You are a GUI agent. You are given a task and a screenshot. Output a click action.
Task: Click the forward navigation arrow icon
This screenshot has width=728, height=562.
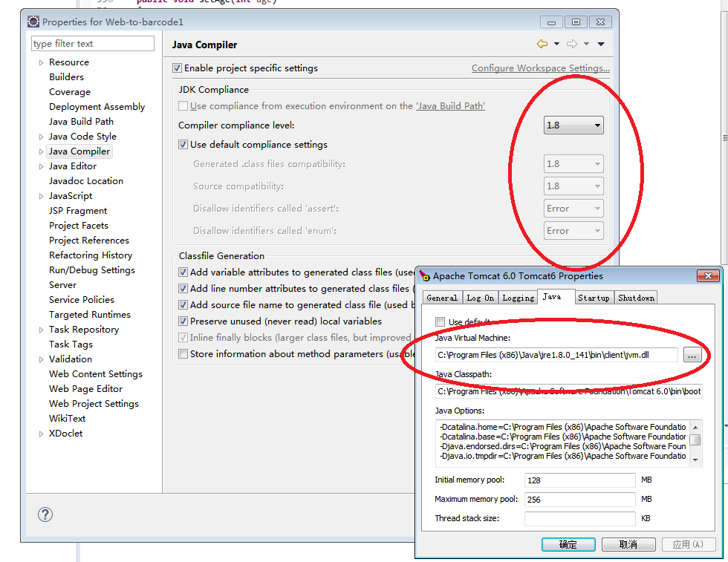(572, 44)
